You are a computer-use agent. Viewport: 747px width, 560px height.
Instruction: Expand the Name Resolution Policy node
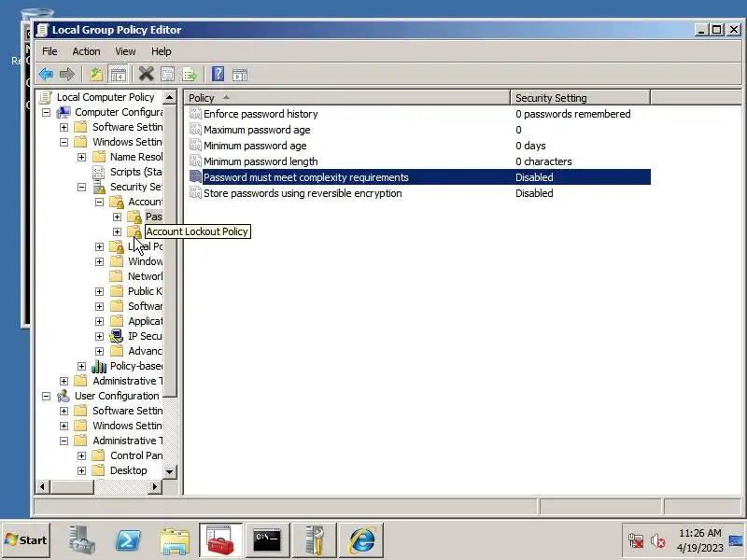[x=81, y=157]
